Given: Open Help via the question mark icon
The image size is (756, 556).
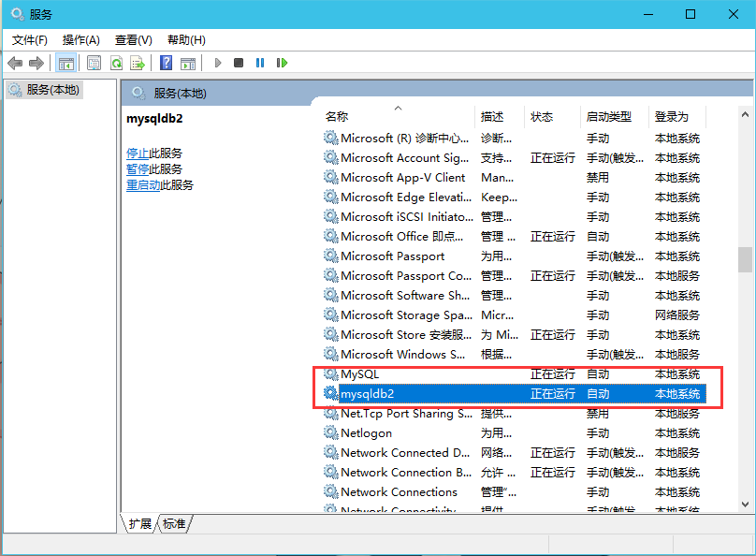Looking at the screenshot, I should pos(166,63).
